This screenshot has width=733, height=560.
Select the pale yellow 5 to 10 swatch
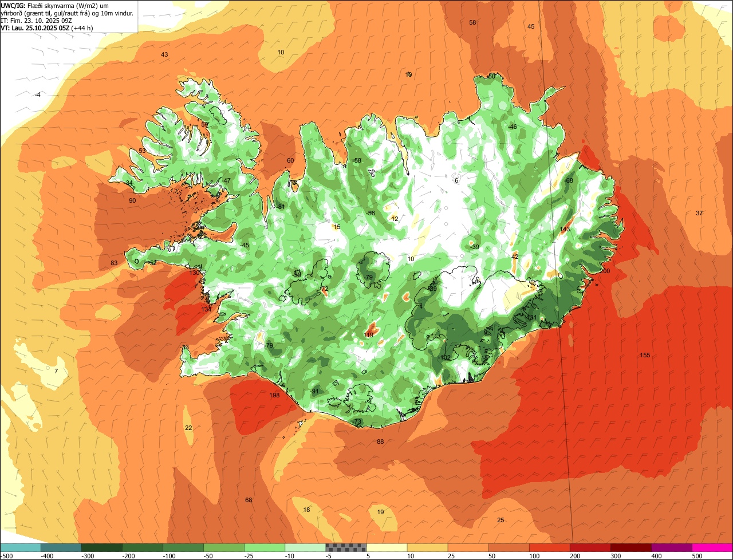387,547
